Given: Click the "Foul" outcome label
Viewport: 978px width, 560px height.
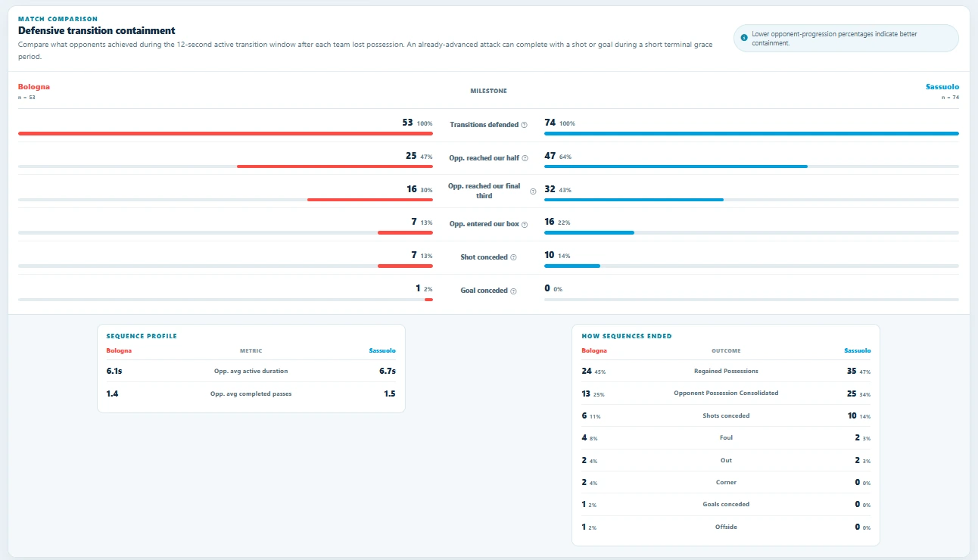Looking at the screenshot, I should point(726,438).
